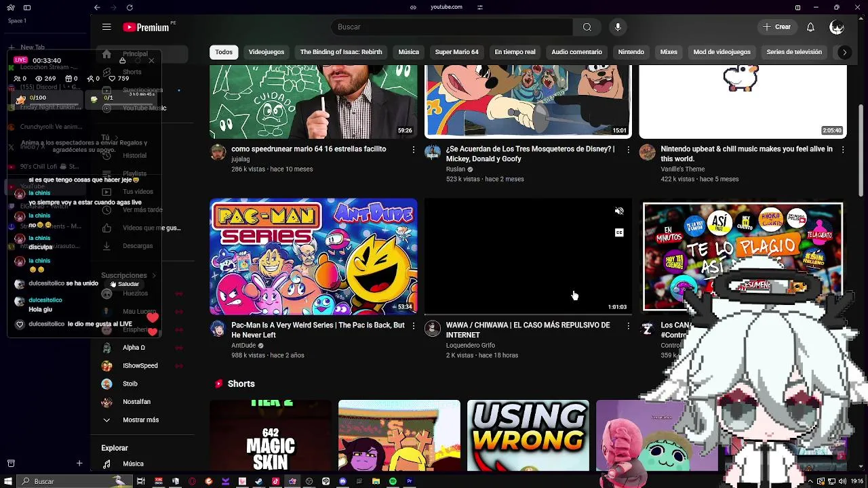Go back with browser back arrow
The height and width of the screenshot is (488, 868).
97,7
